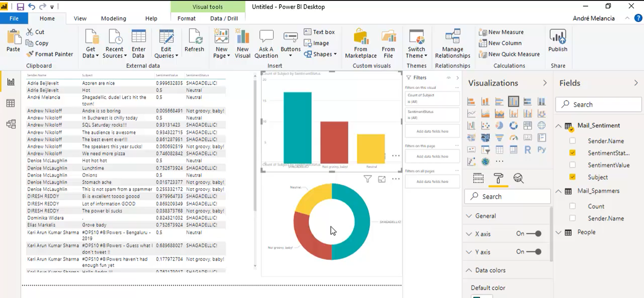644x298 pixels.
Task: Select the Treemap visualization
Action: 527,126
